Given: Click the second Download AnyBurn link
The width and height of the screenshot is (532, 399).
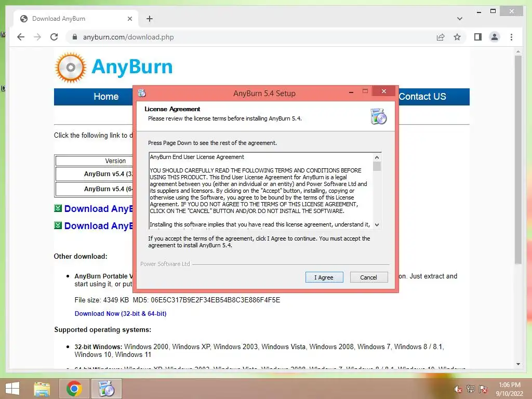Looking at the screenshot, I should (98, 226).
